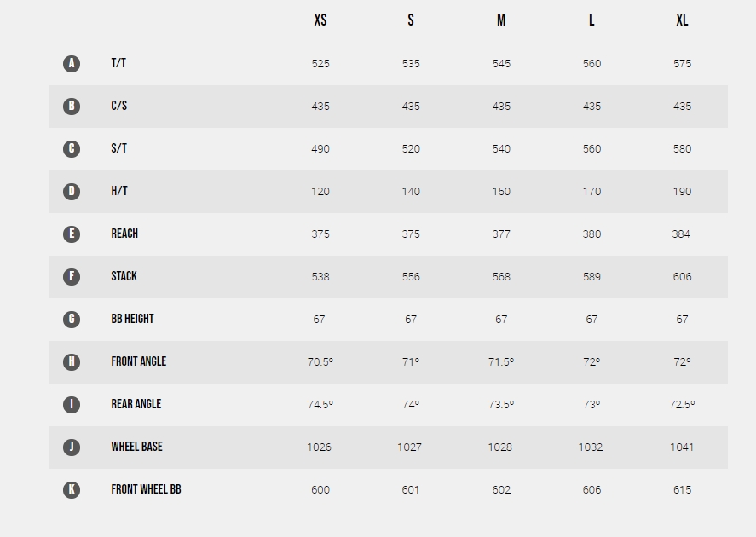Screen dimensions: 756x537
Task: Click the circled F icon for Stack
Action: pos(72,277)
